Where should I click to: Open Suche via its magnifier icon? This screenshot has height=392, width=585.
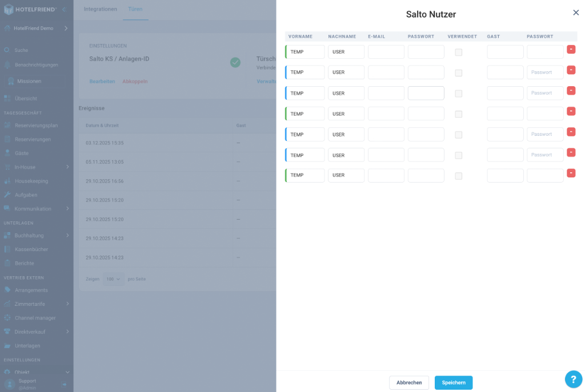(7, 50)
